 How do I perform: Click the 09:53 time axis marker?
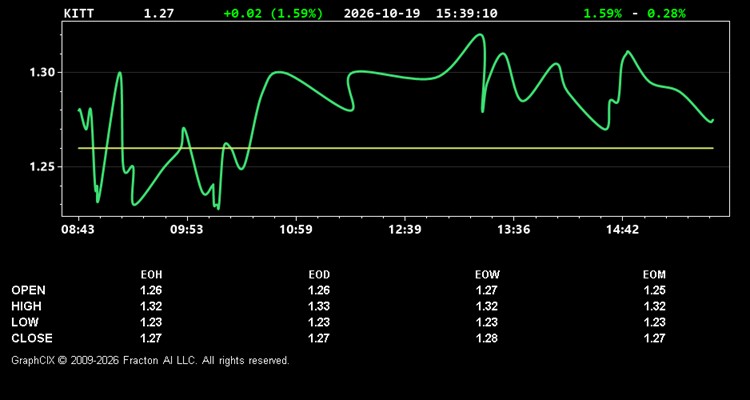point(187,230)
